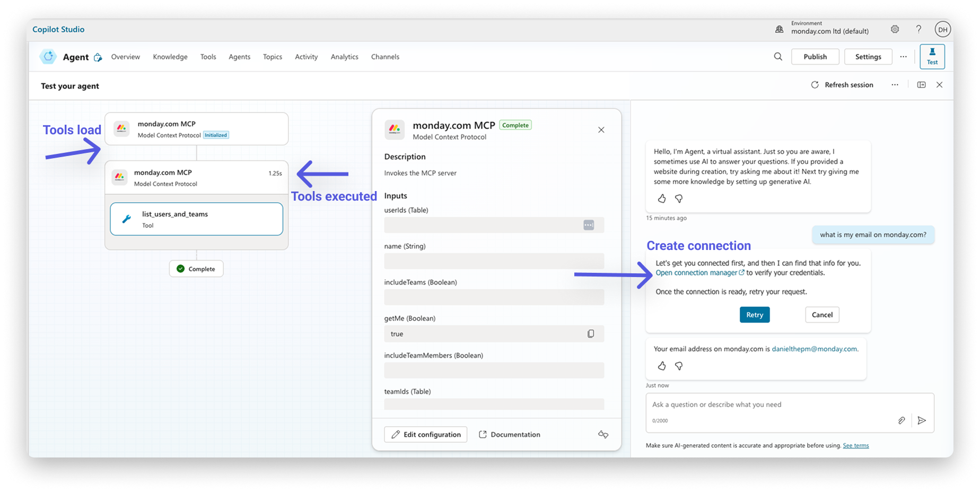Click the feedback icon in details panel footer
This screenshot has height=492, width=980.
(x=603, y=434)
